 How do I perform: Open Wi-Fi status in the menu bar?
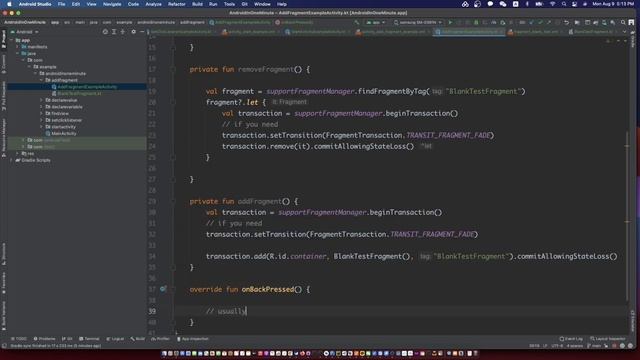point(552,4)
